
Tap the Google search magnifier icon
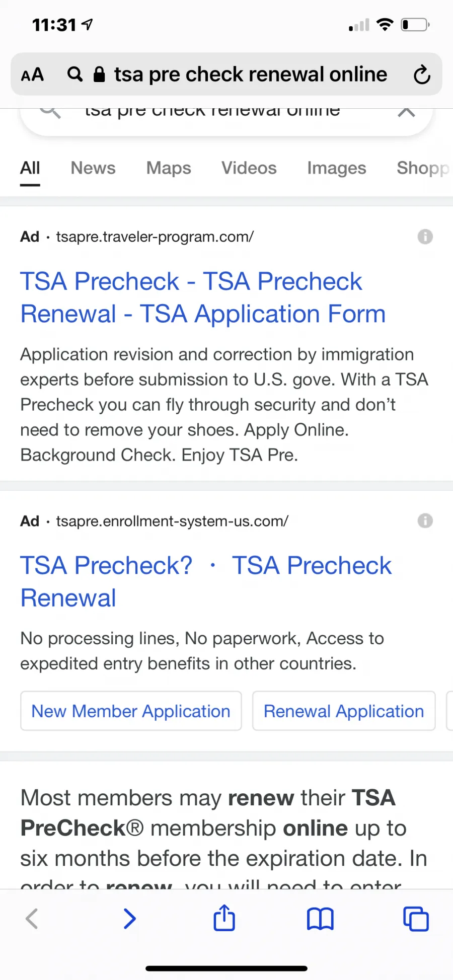tap(50, 112)
